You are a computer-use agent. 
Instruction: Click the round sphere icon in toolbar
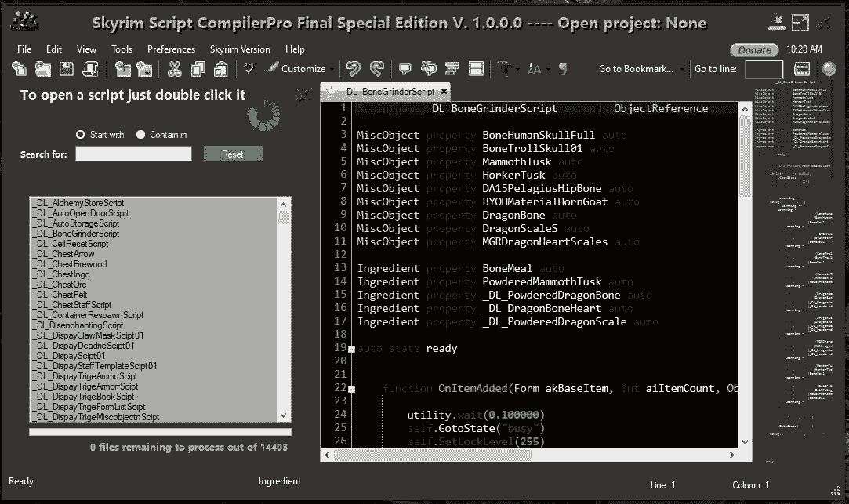tap(829, 69)
